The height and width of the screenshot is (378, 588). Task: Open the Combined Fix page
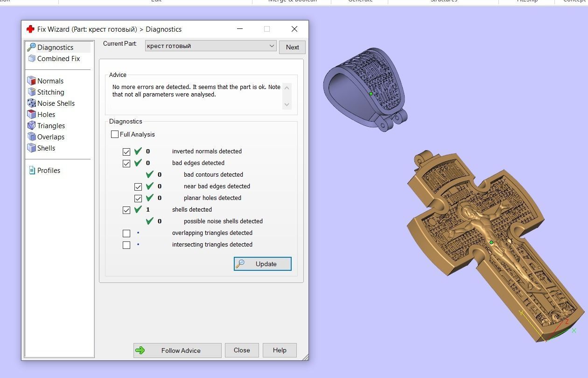(x=54, y=58)
